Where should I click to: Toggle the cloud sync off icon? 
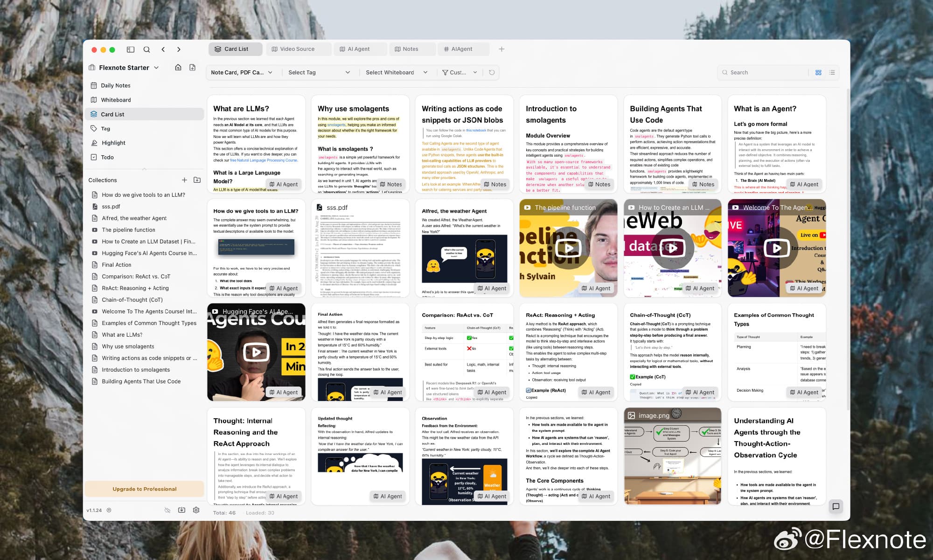pyautogui.click(x=167, y=510)
